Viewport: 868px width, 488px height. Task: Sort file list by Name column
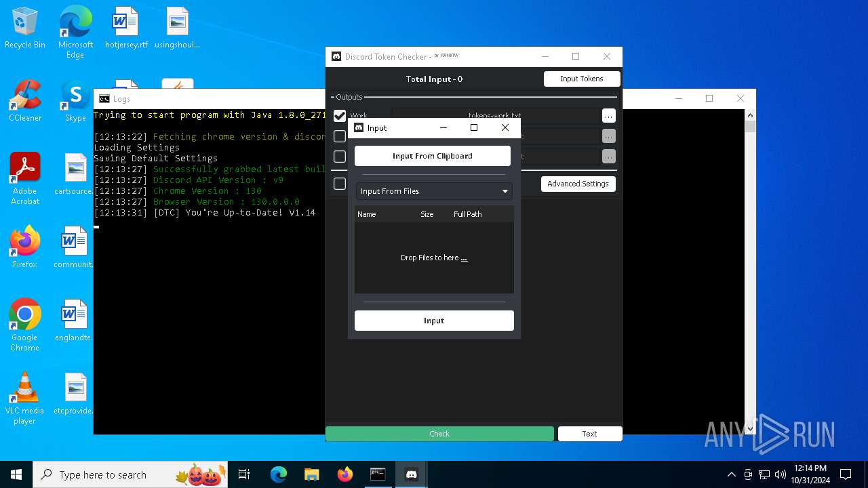tap(366, 214)
